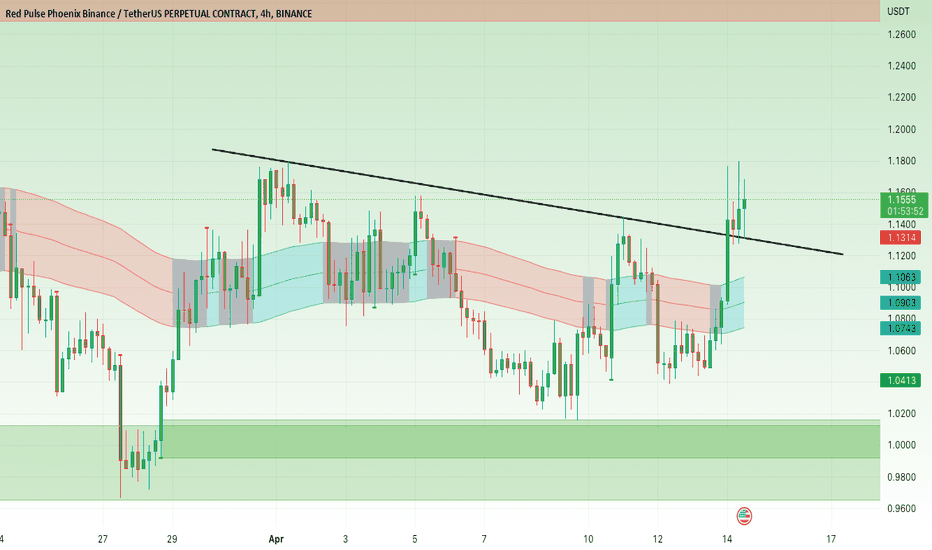The height and width of the screenshot is (550, 932).
Task: Click the 1.2600 price axis value
Action: tap(902, 34)
